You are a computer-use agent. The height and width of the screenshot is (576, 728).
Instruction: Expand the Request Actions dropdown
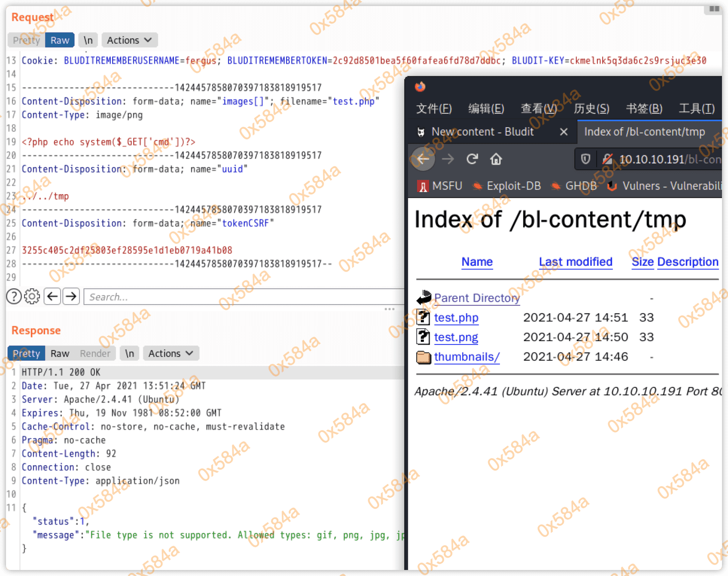click(129, 40)
